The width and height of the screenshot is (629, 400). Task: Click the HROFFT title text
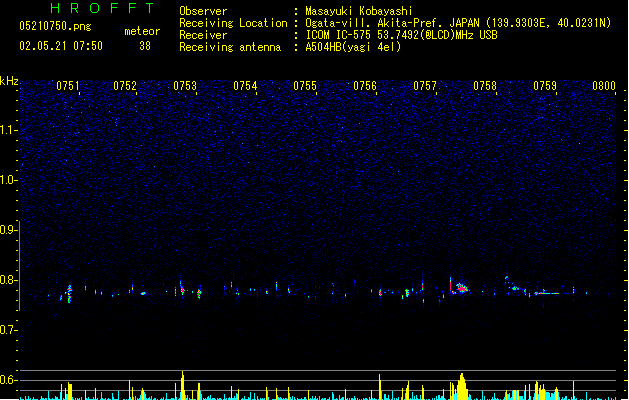click(x=102, y=8)
